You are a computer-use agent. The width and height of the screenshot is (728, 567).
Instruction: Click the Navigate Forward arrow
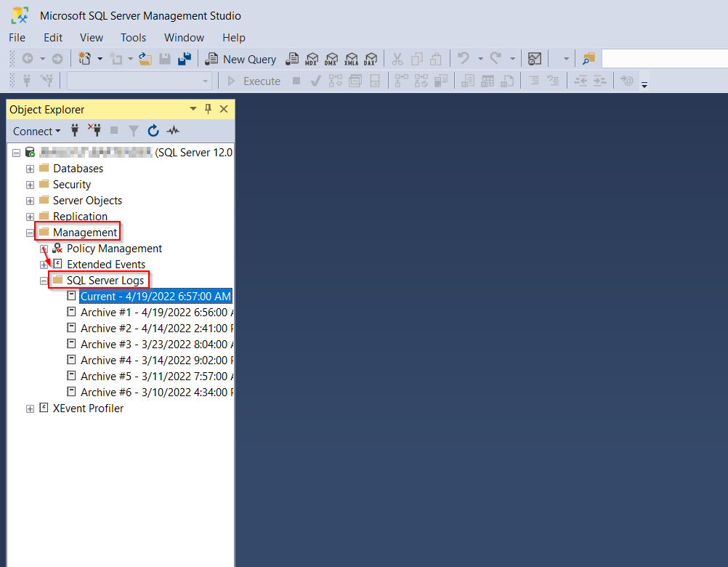point(57,59)
